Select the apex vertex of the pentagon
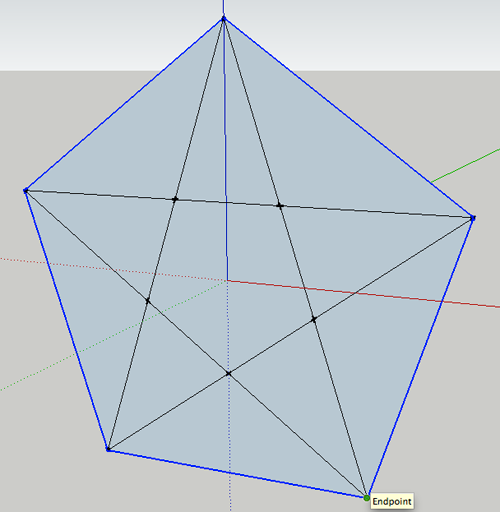 coord(224,18)
